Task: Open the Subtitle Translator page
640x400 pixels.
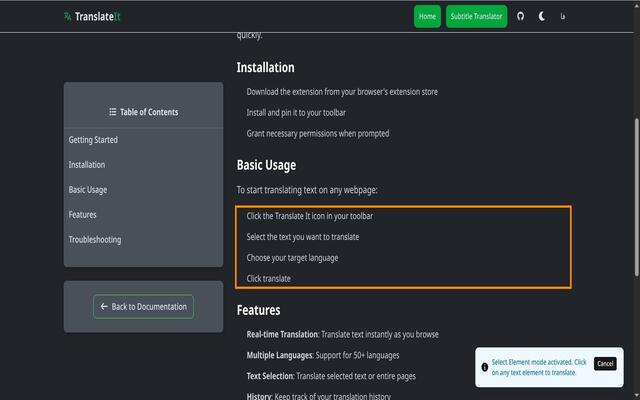Action: 476,16
